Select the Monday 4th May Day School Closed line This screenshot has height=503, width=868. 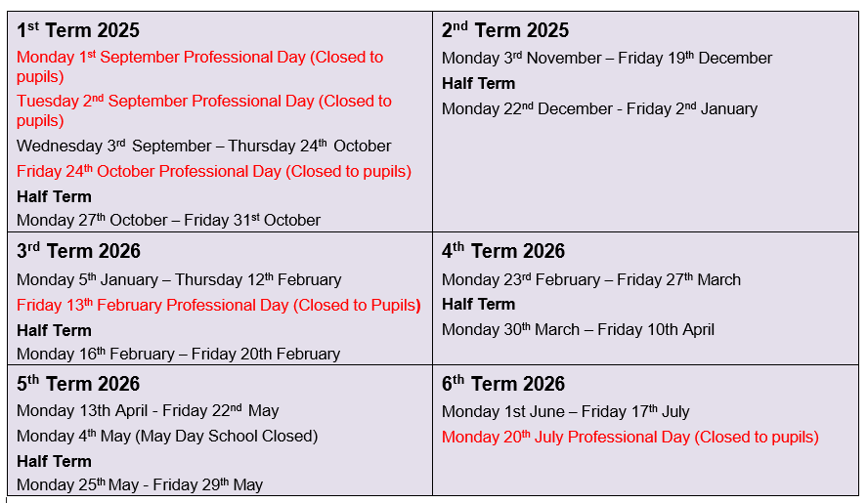(x=167, y=437)
